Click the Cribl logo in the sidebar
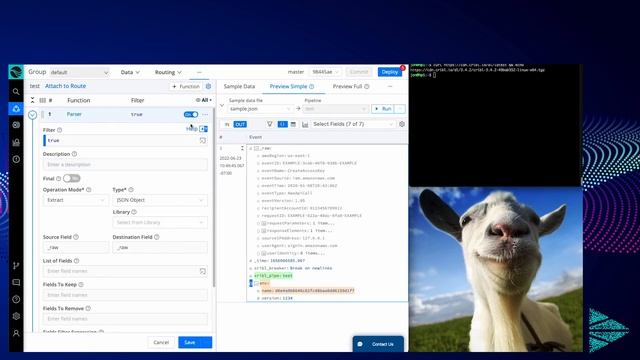The height and width of the screenshot is (360, 640). (x=16, y=72)
